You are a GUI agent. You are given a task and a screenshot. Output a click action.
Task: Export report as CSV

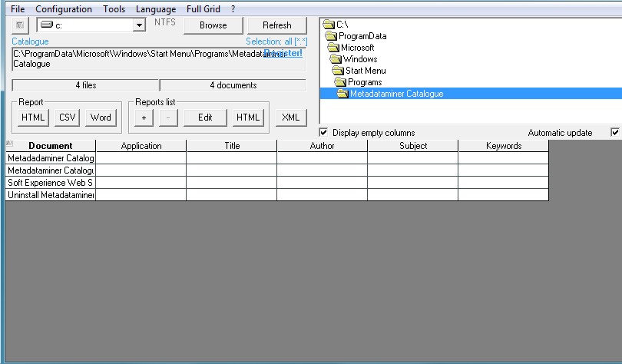[67, 117]
